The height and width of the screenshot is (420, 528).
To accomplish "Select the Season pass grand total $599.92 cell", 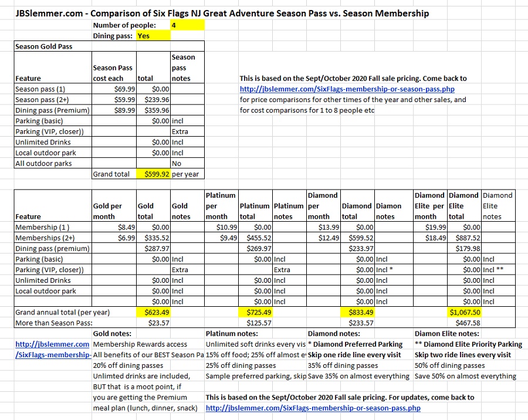I will pyautogui.click(x=153, y=174).
